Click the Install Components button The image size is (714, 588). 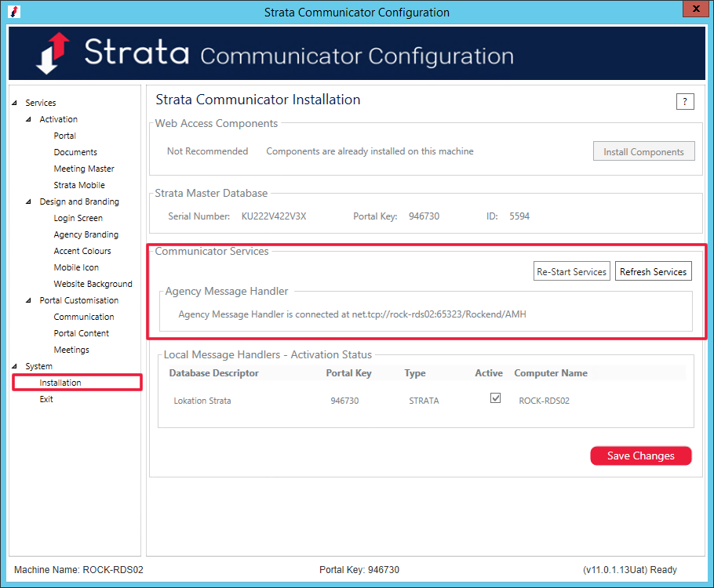(x=644, y=151)
